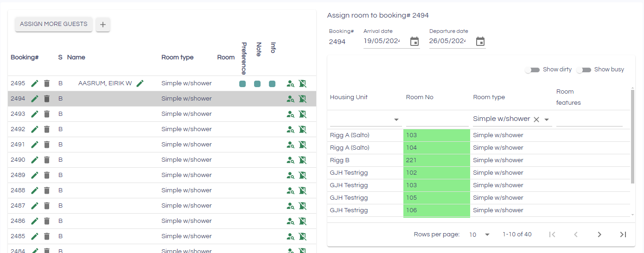Open the Room type filter dropdown arrow

point(547,120)
